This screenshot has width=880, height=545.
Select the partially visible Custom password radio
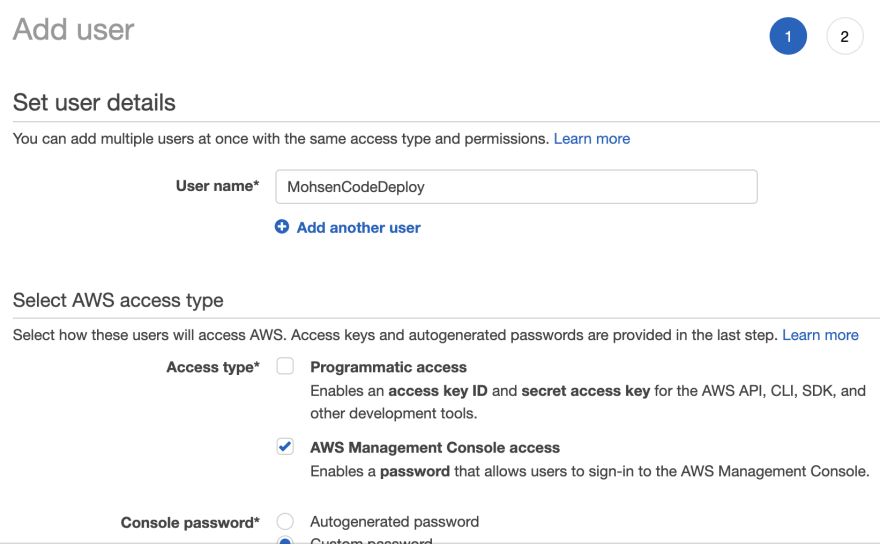pyautogui.click(x=285, y=541)
